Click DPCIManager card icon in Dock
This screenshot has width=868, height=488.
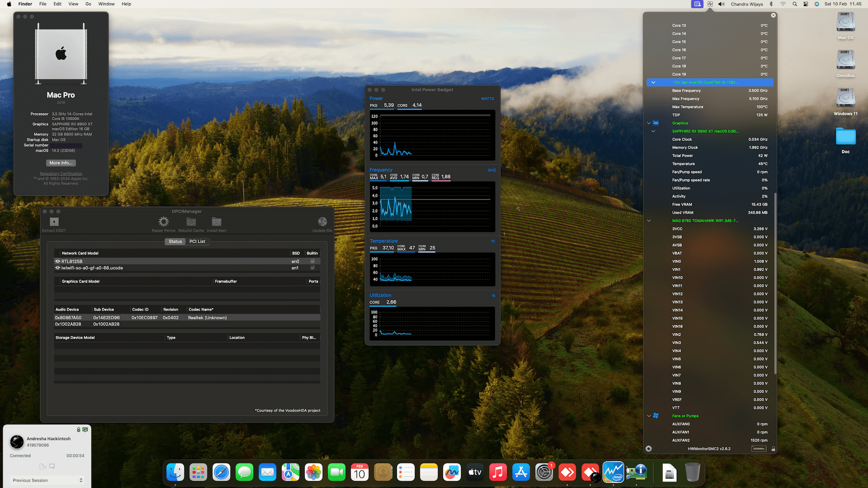coord(637,473)
